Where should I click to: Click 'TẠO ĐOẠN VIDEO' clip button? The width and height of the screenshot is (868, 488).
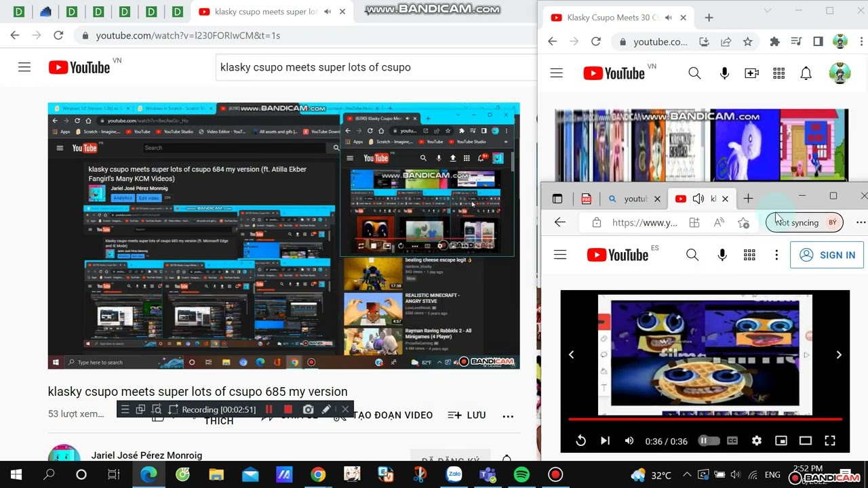pos(392,415)
